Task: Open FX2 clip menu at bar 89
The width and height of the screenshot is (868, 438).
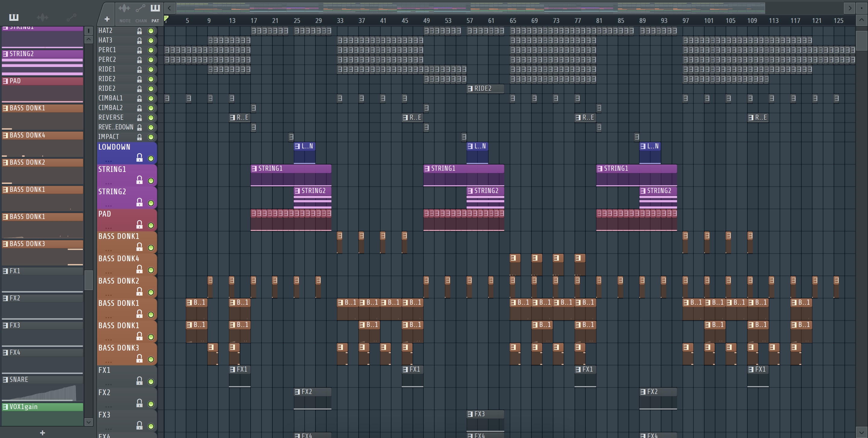Action: pos(643,392)
